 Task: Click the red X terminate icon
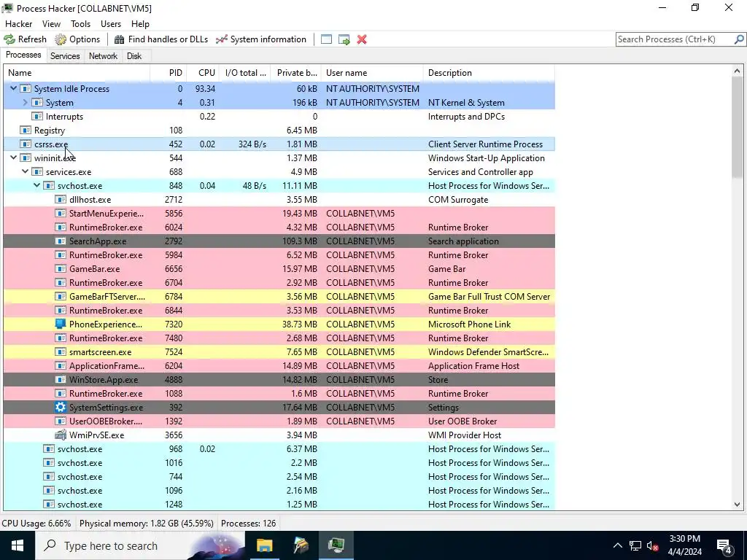[362, 39]
